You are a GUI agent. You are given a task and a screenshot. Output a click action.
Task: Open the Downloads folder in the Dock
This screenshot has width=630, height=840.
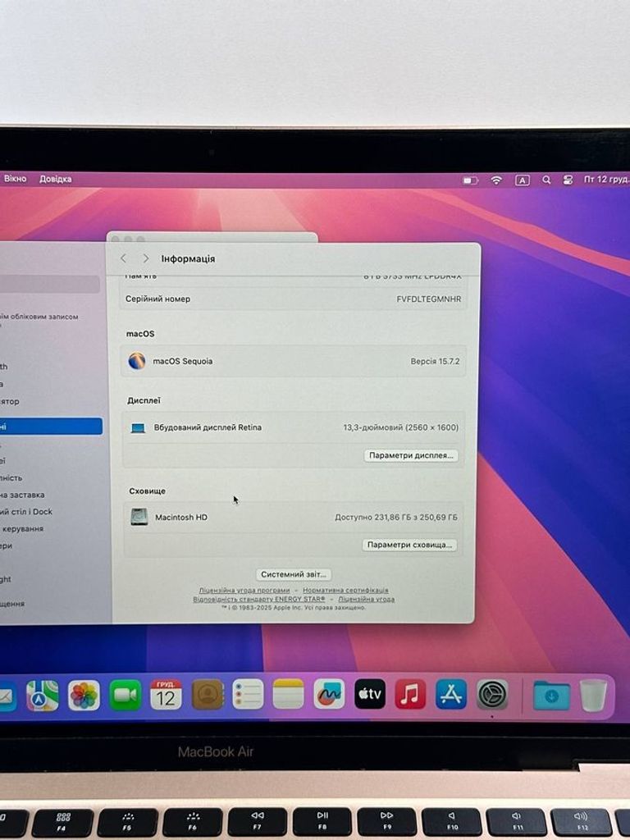click(x=552, y=696)
